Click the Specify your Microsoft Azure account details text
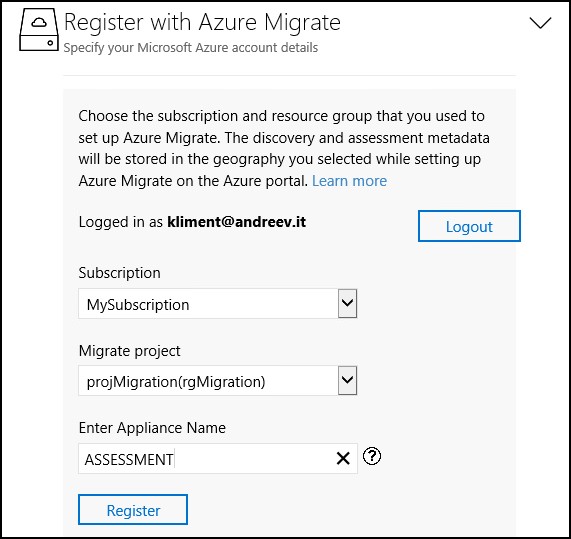 point(191,48)
